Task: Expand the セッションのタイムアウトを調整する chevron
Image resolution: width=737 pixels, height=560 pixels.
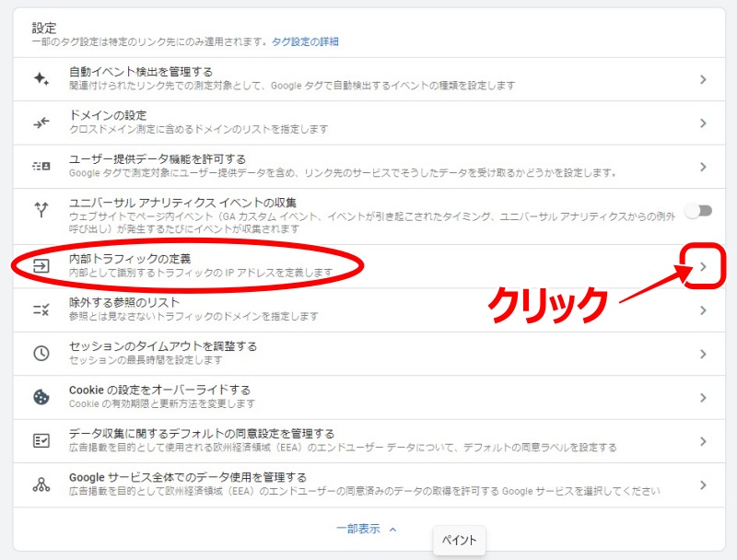Action: tap(703, 354)
